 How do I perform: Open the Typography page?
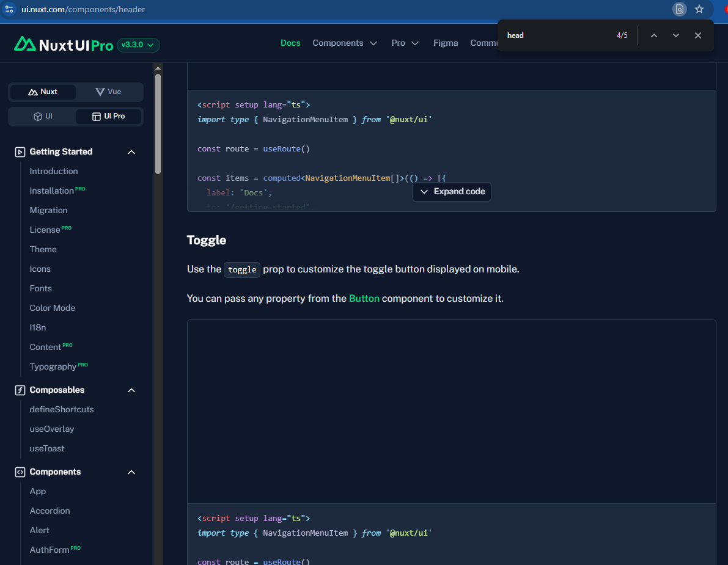coord(59,366)
